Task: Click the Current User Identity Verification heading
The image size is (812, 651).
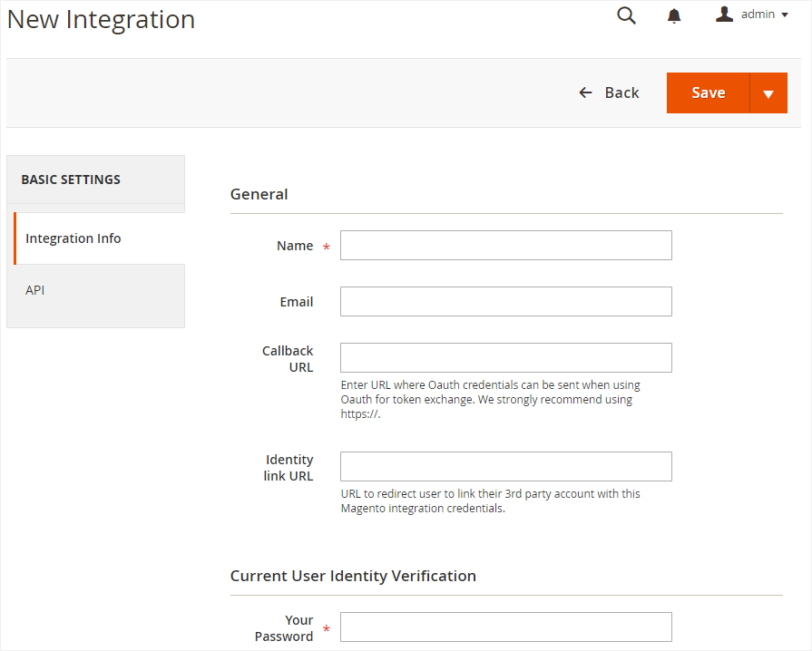Action: coord(353,576)
